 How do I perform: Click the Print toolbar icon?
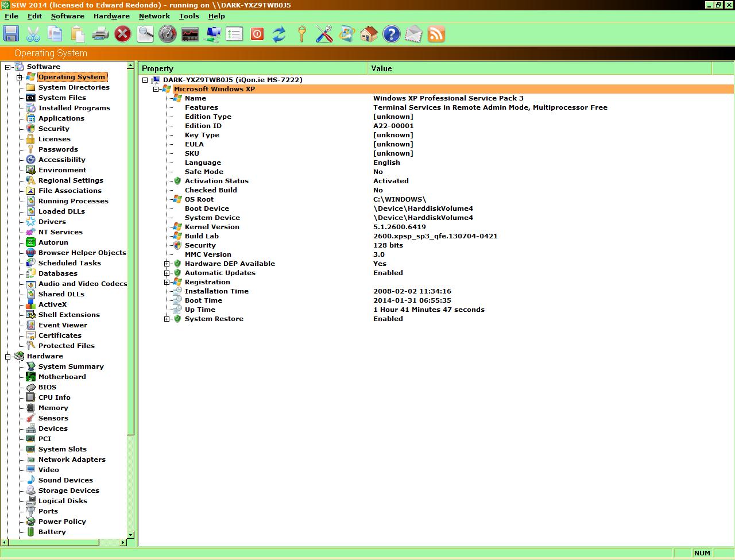point(100,34)
